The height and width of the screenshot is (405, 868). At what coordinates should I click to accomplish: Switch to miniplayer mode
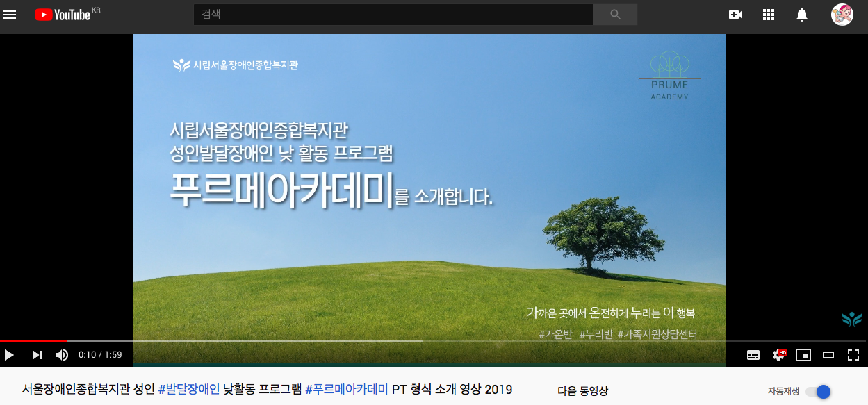click(x=803, y=355)
